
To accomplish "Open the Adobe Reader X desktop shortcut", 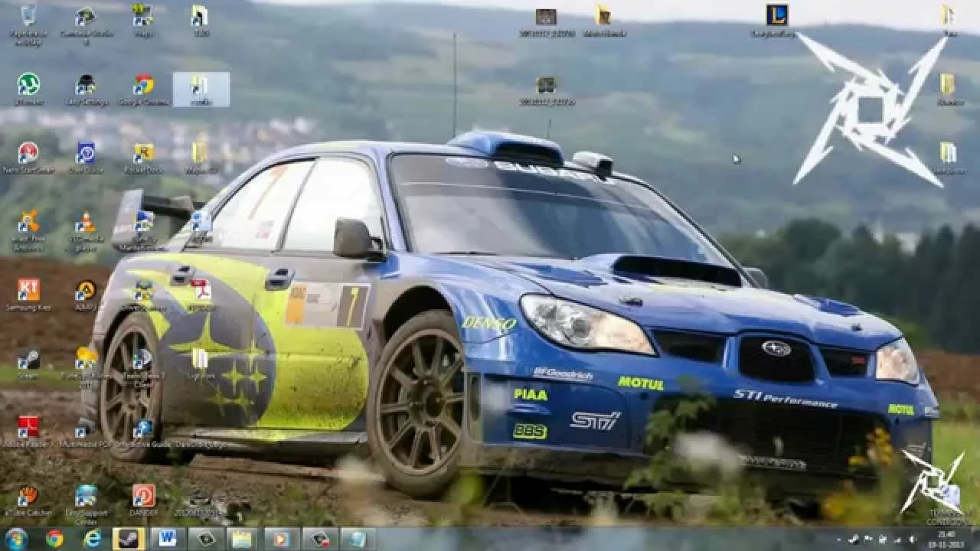I will click(28, 433).
